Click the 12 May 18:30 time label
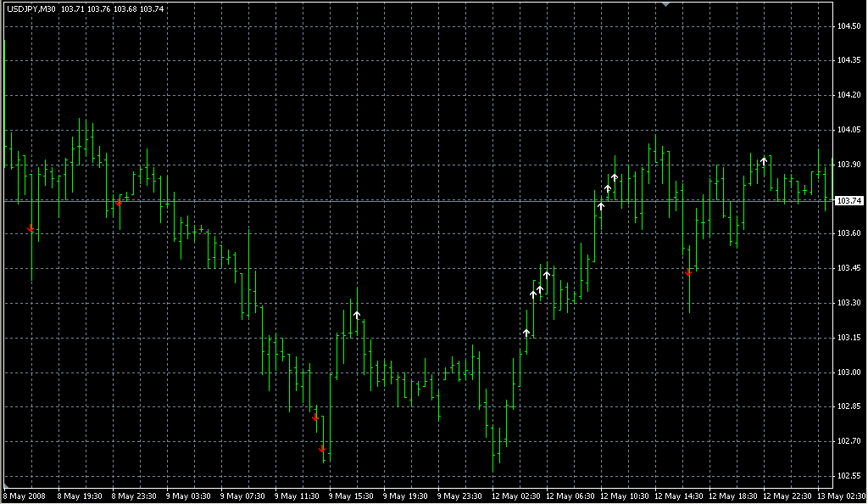This screenshot has height=504, width=868. [x=735, y=496]
